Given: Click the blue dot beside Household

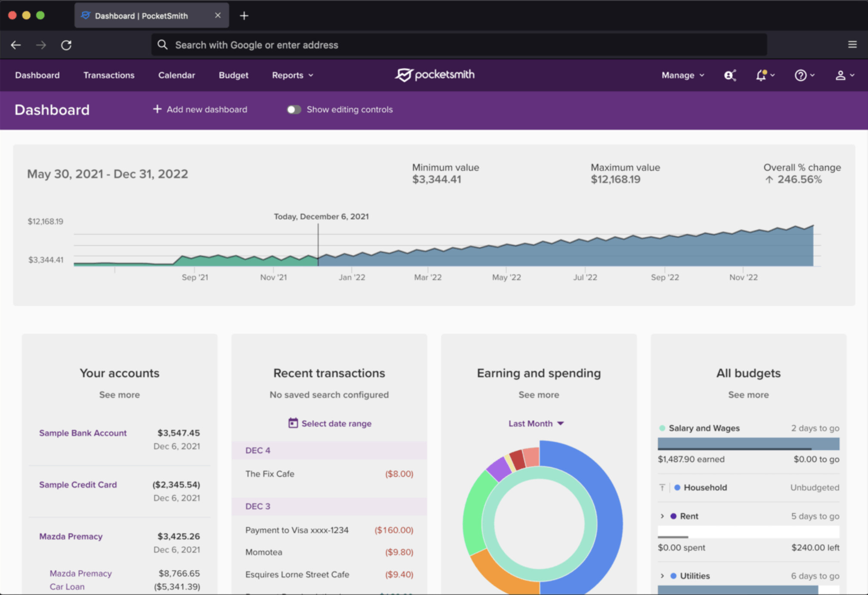Looking at the screenshot, I should tap(677, 487).
